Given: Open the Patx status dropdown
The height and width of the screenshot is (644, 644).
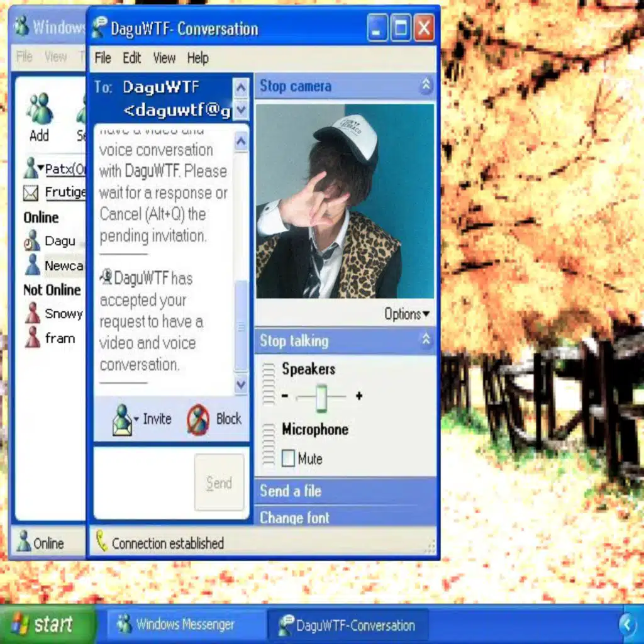Looking at the screenshot, I should pyautogui.click(x=41, y=169).
